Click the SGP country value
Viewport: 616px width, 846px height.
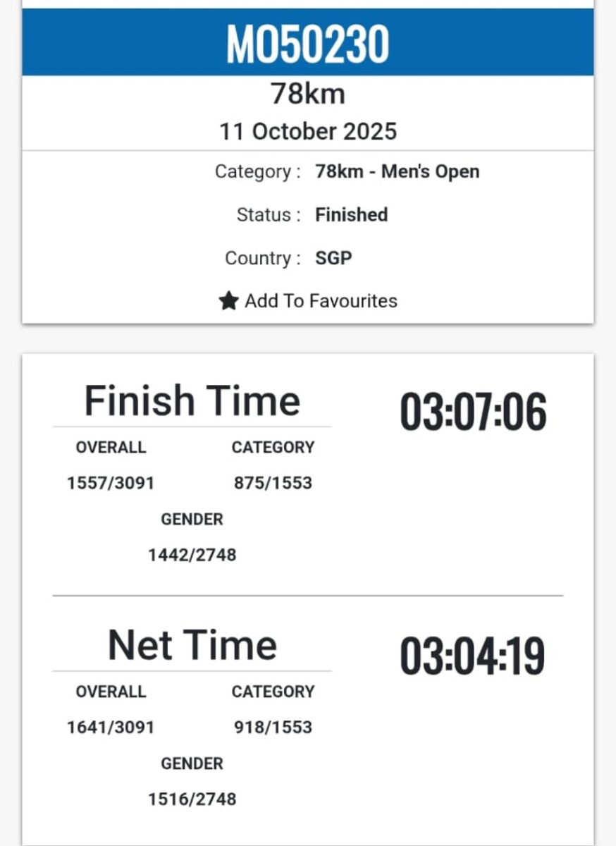coord(333,258)
